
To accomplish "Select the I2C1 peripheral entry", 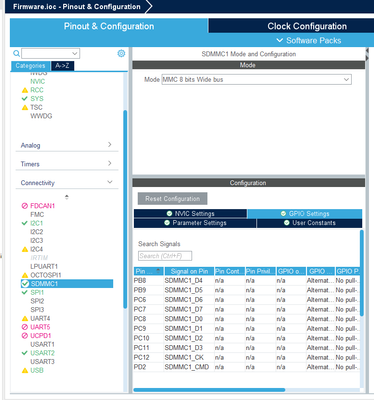I will pyautogui.click(x=37, y=223).
